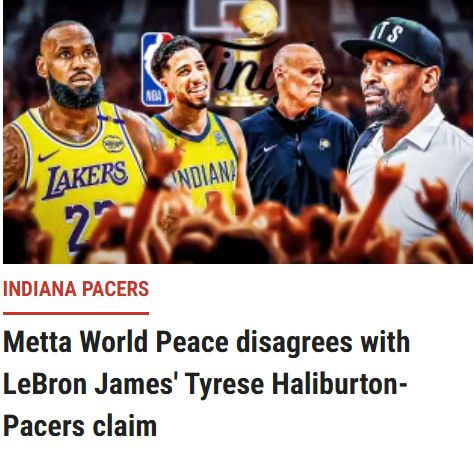Click the man in the white collared shirt

click(x=408, y=133)
